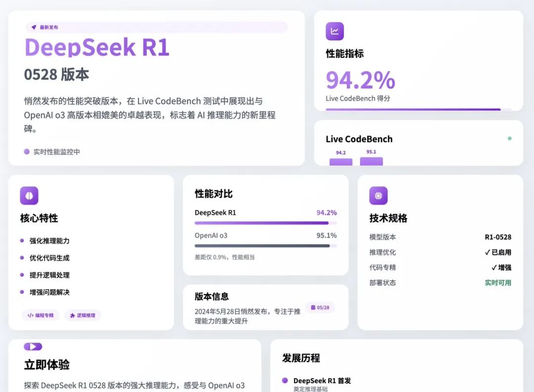Click the 2024年5月28日悄然发布 description
The height and width of the screenshot is (392, 534).
248,316
